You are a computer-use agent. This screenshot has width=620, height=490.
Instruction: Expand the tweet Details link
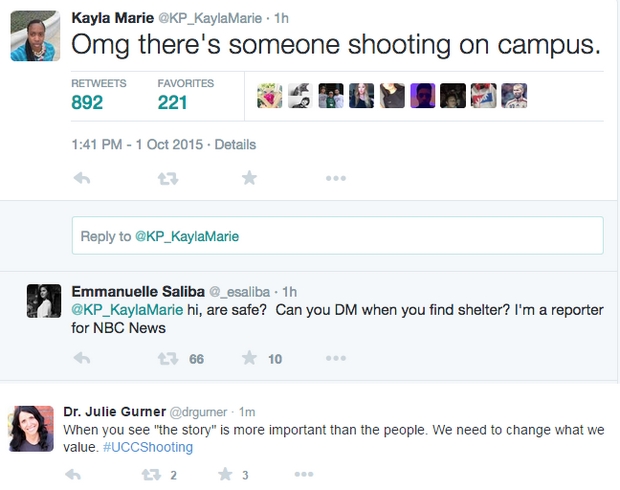[235, 144]
